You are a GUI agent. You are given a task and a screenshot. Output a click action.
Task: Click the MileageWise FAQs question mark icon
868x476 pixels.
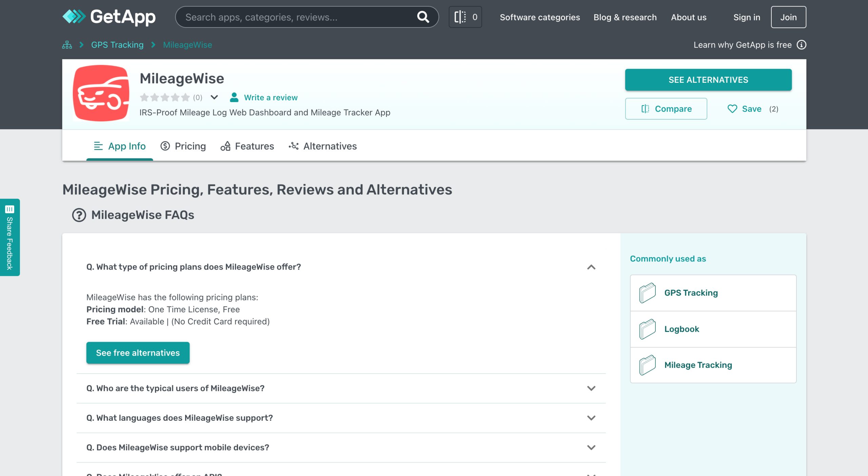pos(79,215)
